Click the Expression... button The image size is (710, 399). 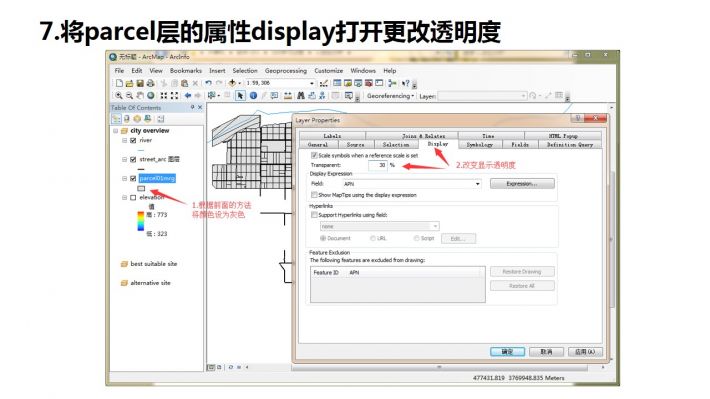[522, 183]
